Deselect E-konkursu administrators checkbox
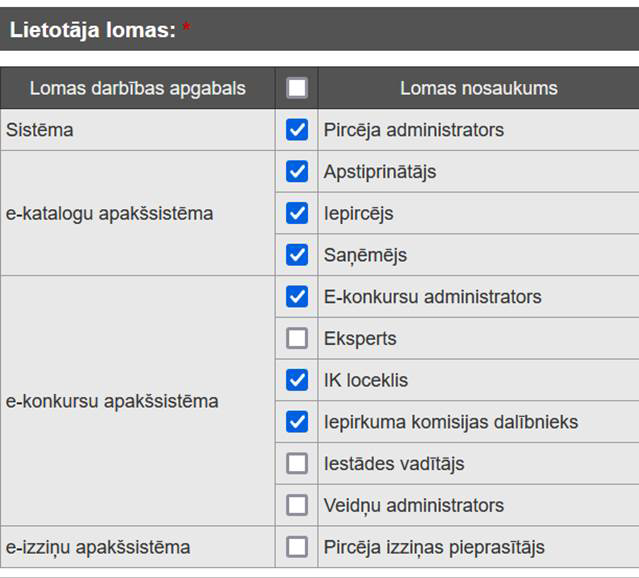 (x=297, y=297)
